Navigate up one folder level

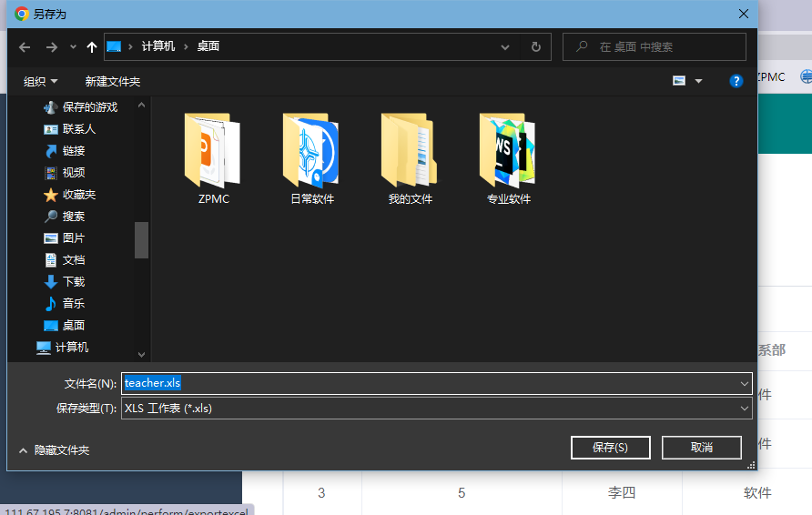tap(92, 47)
